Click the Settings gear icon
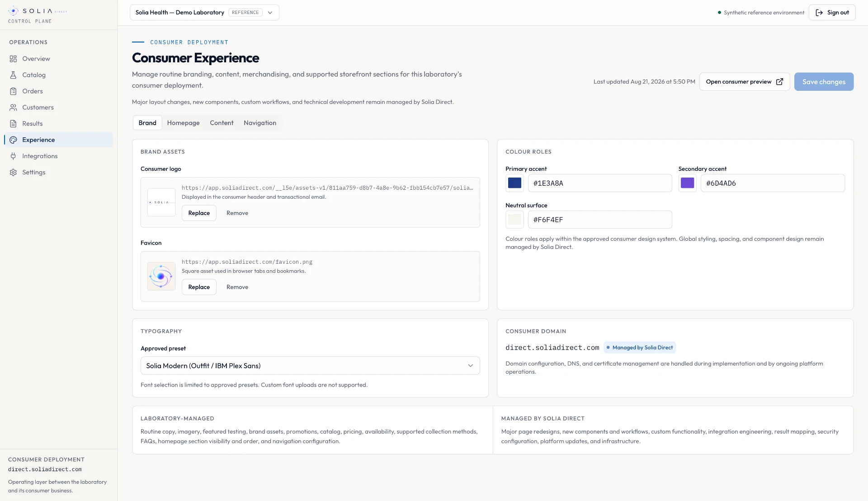This screenshot has height=501, width=868. coord(13,173)
